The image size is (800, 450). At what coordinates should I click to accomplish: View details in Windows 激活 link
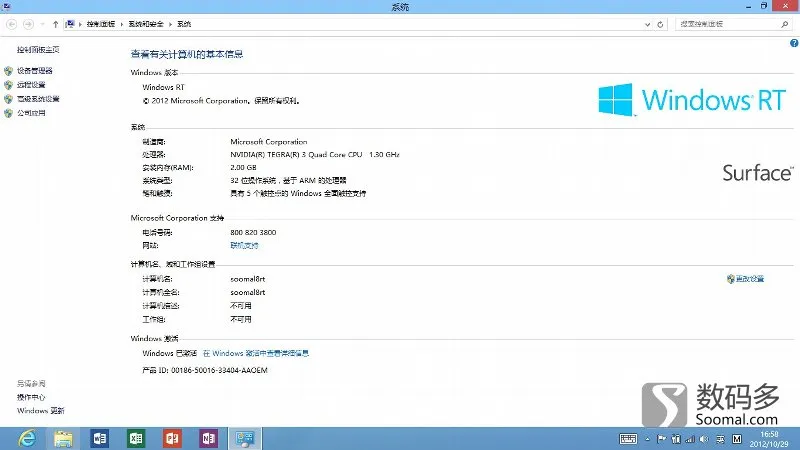pyautogui.click(x=256, y=353)
